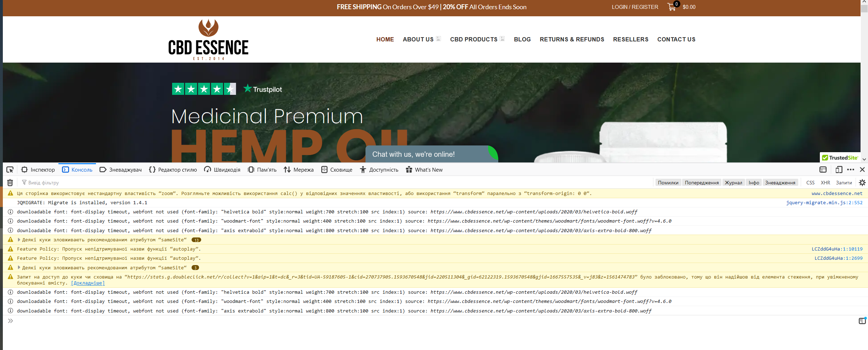Toggle the Зневадження (debug) filter
The height and width of the screenshot is (350, 868).
[x=780, y=183]
